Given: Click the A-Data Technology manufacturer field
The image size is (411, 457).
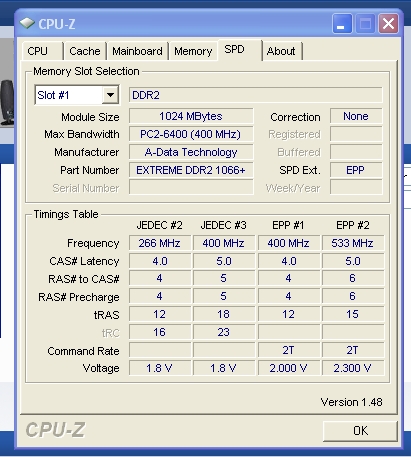Looking at the screenshot, I should click(191, 152).
